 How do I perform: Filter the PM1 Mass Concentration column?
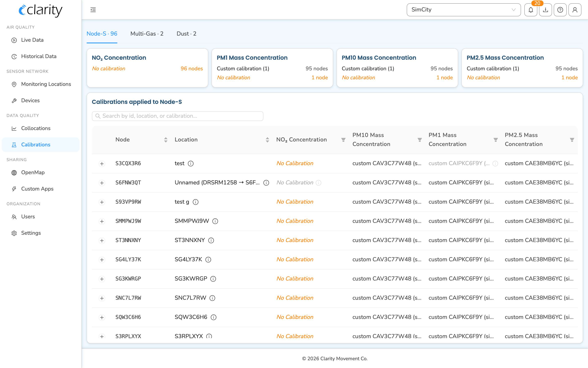point(496,140)
